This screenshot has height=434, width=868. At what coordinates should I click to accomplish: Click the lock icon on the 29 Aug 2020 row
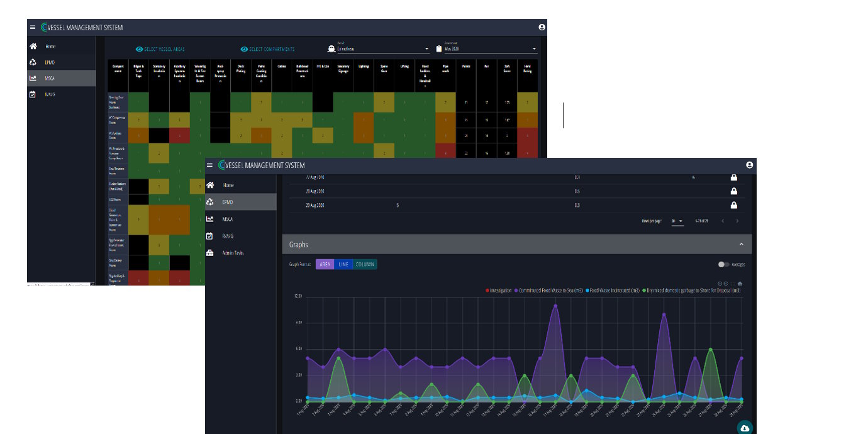(x=733, y=204)
